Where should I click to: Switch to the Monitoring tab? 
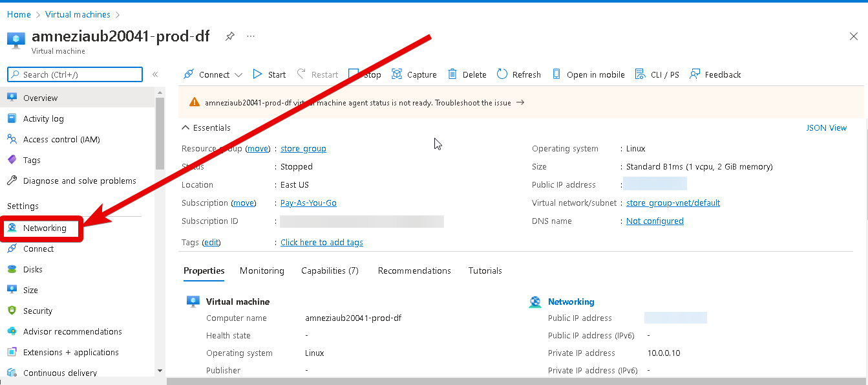click(262, 270)
